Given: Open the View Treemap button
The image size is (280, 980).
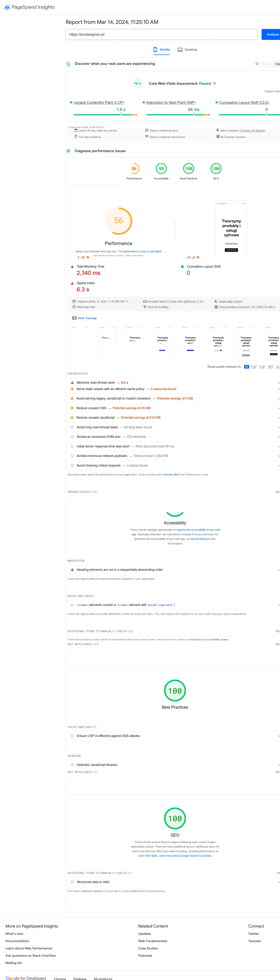Looking at the screenshot, I should click(84, 318).
